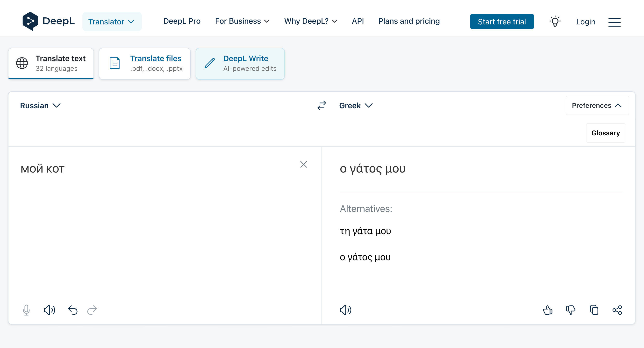
Task: Listen to source text audio
Action: pyautogui.click(x=50, y=310)
